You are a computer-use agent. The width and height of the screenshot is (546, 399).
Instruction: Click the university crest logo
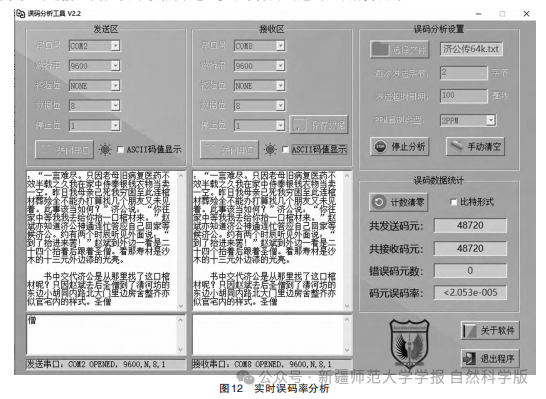(409, 344)
